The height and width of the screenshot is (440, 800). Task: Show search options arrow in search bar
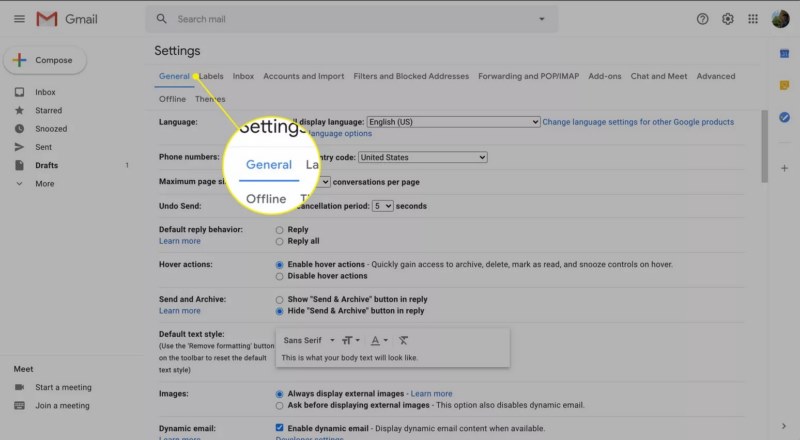[x=541, y=19]
